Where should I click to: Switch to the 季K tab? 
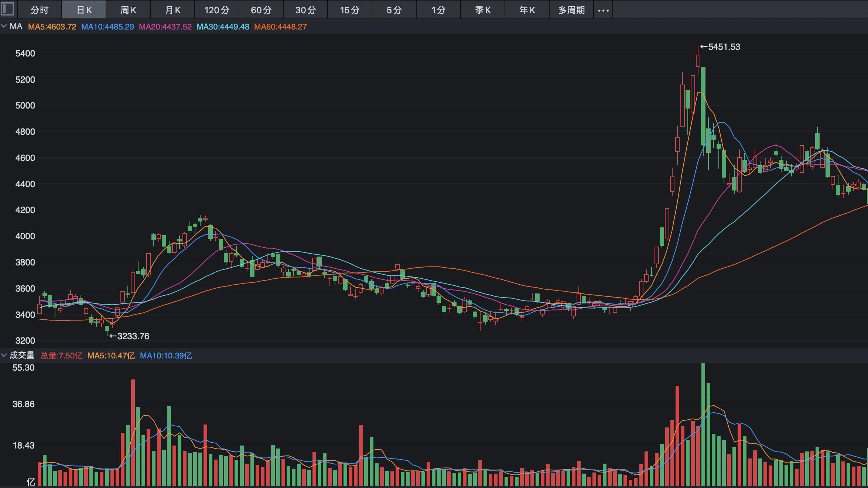pos(483,10)
